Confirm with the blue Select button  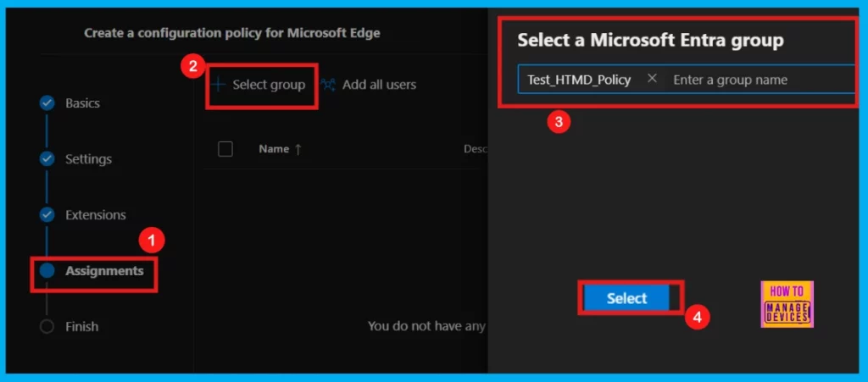(x=626, y=298)
